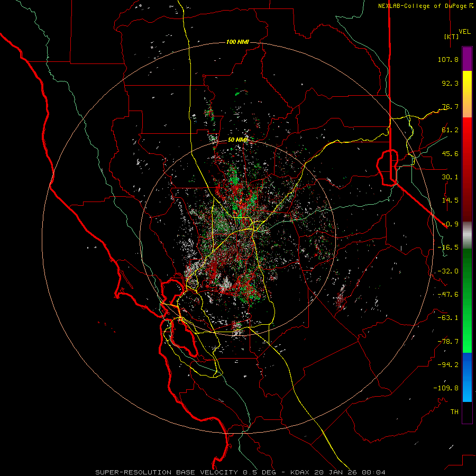476x476 pixels.
Task: Click the -94.2 legend value
Action: (x=448, y=365)
